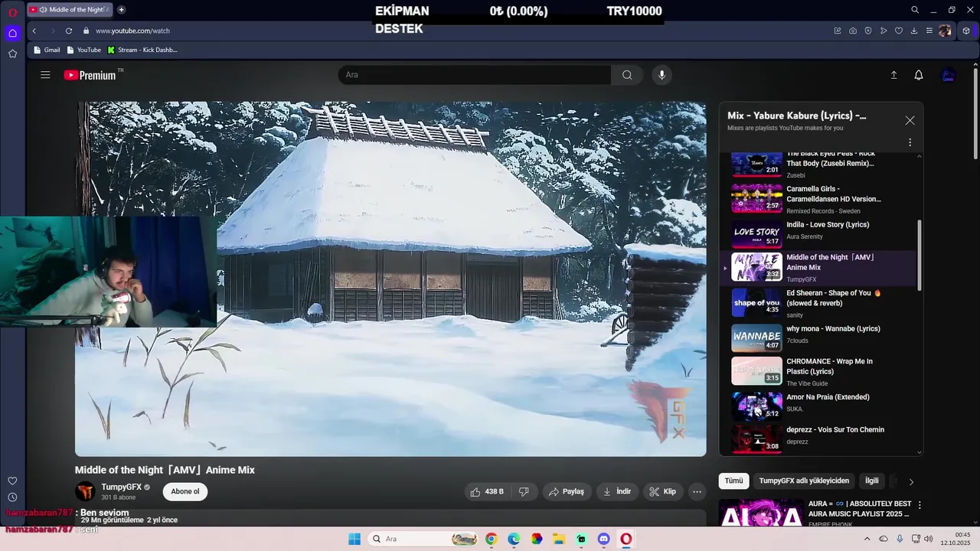Open Opera easy setup sliders icon
The height and width of the screenshot is (551, 980).
coord(929,31)
